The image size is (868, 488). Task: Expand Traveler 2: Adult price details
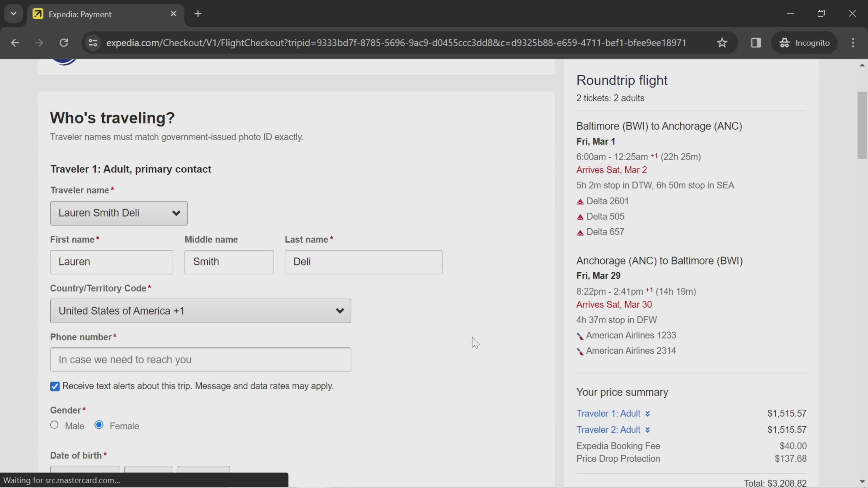613,430
